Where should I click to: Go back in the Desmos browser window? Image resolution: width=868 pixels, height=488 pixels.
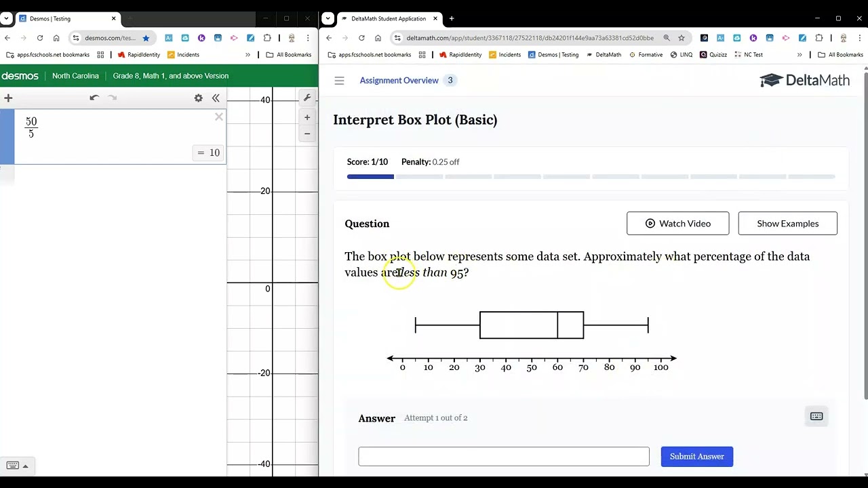pos(7,38)
